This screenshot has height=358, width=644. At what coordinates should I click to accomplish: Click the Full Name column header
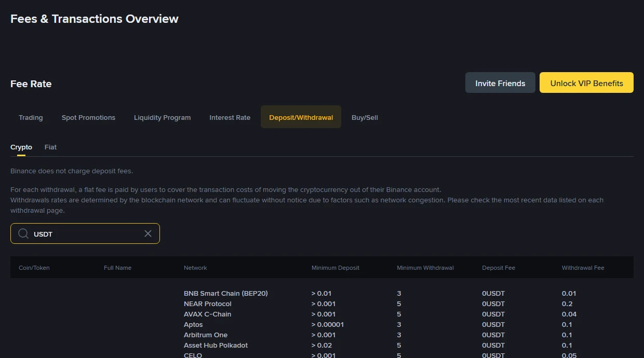tap(117, 268)
